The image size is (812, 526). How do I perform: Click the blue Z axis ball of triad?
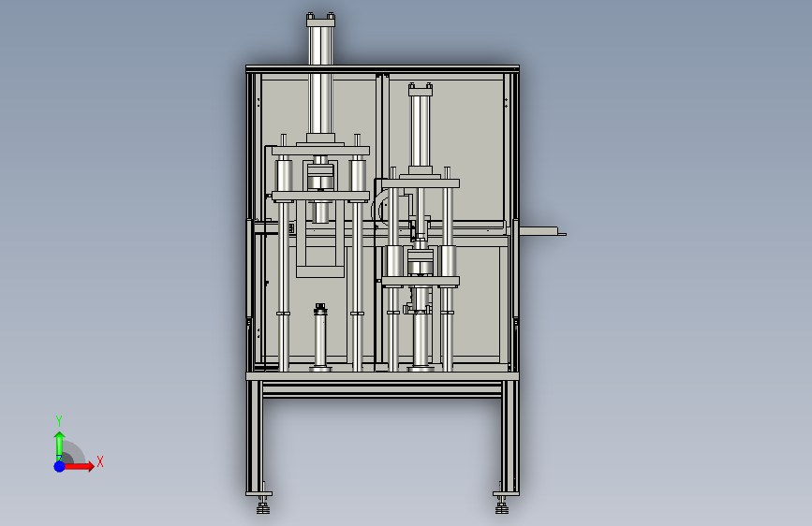tap(60, 466)
